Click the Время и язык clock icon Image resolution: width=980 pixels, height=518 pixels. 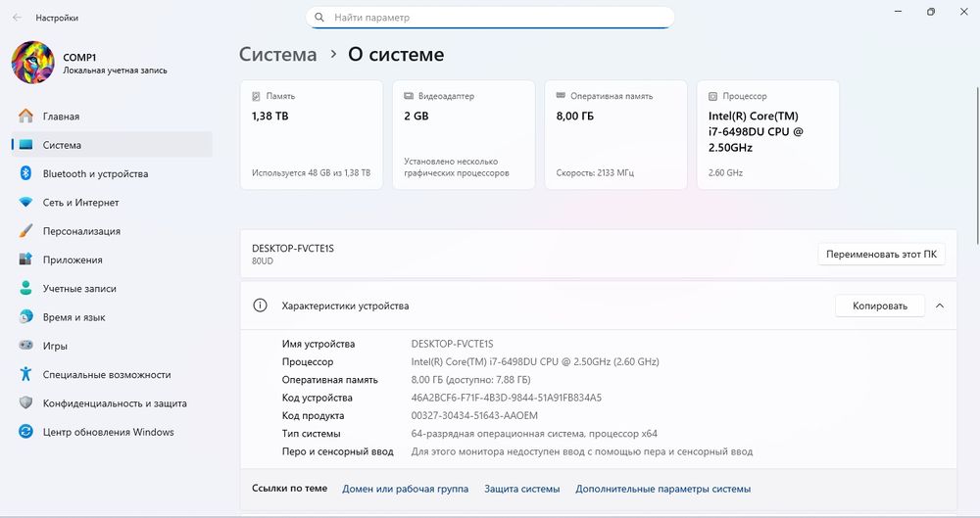(25, 316)
